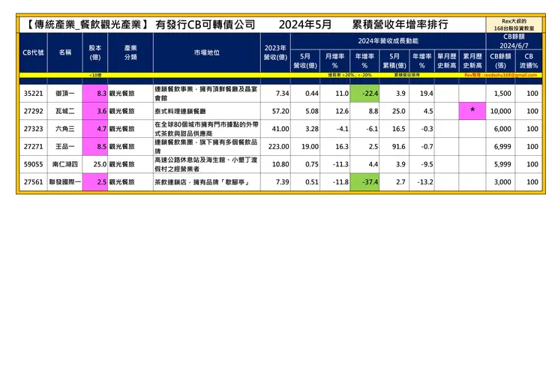Click the CB code 27323

(x=33, y=129)
